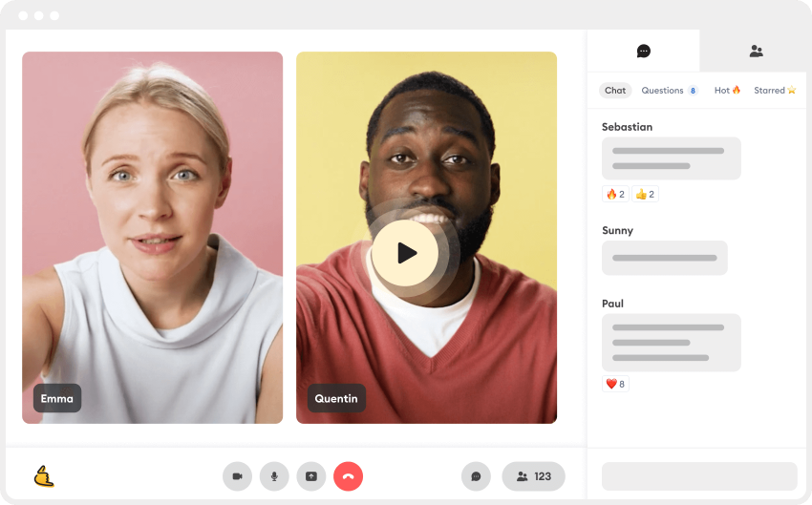This screenshot has width=812, height=505.
Task: Click the yellow hand logo icon
Action: (44, 476)
